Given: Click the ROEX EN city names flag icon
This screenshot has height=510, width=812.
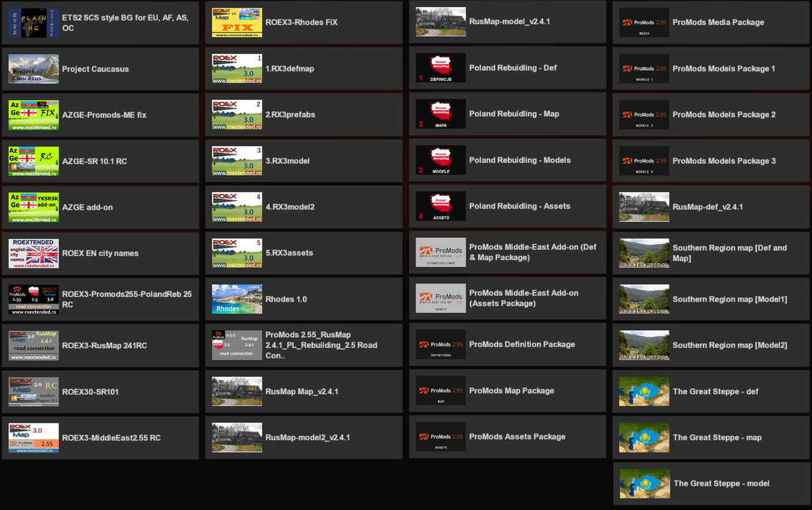Looking at the screenshot, I should coord(34,254).
